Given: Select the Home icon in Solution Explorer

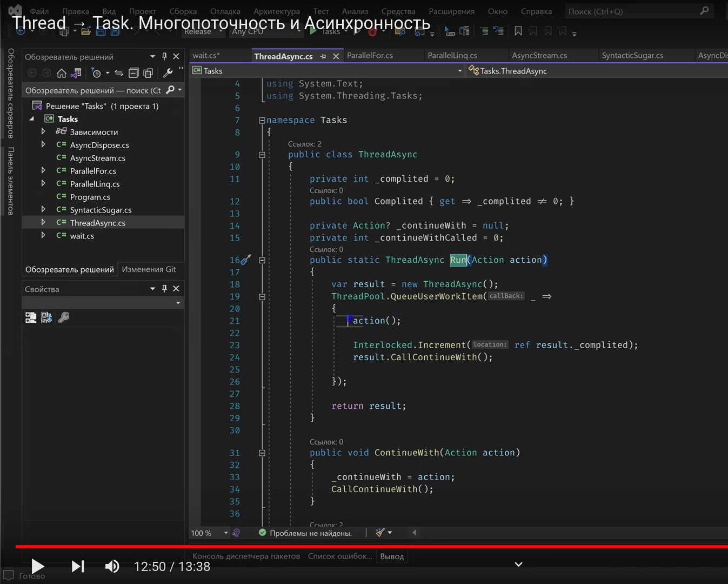Looking at the screenshot, I should (62, 72).
